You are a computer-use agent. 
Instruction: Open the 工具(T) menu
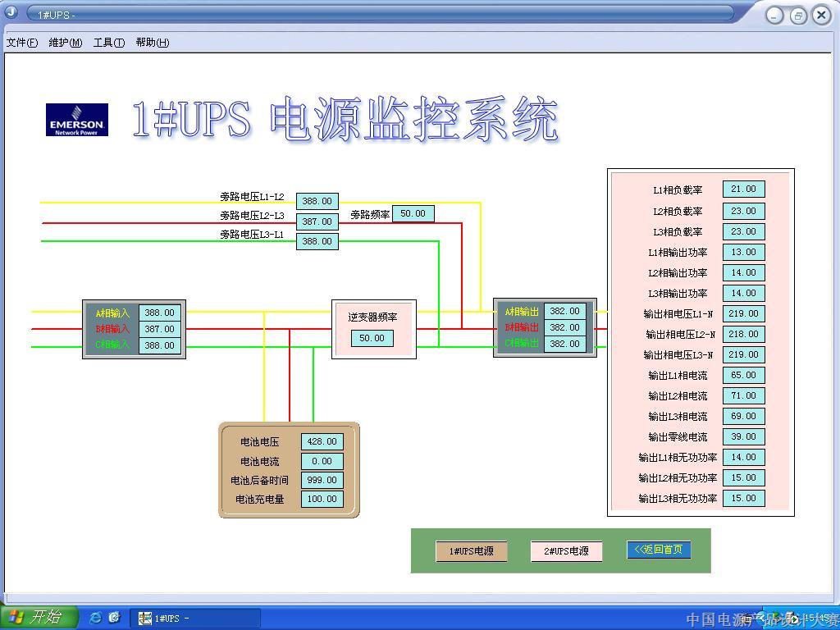click(109, 43)
